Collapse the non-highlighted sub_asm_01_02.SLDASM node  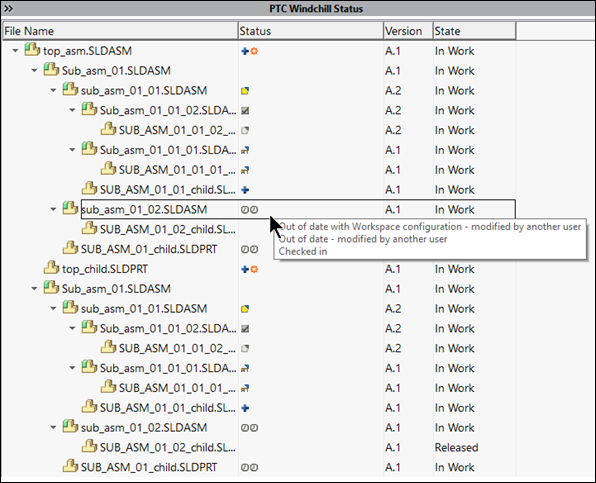[x=53, y=427]
